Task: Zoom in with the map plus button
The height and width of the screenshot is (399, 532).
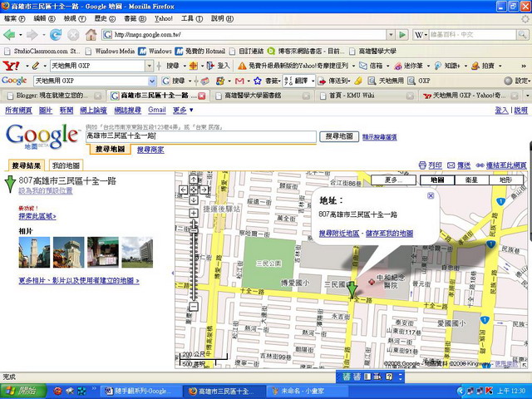Action: [194, 213]
